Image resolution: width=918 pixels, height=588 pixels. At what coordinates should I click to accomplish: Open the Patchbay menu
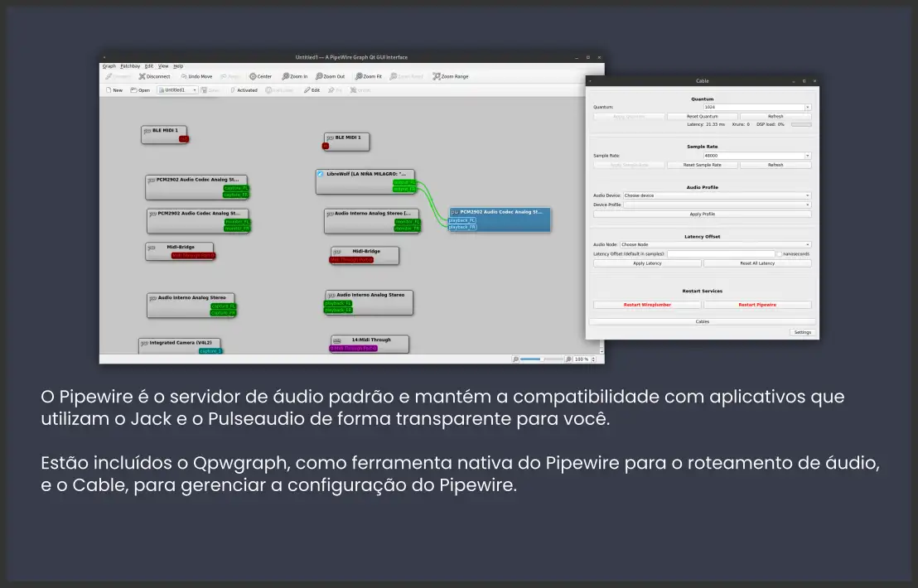pyautogui.click(x=130, y=66)
